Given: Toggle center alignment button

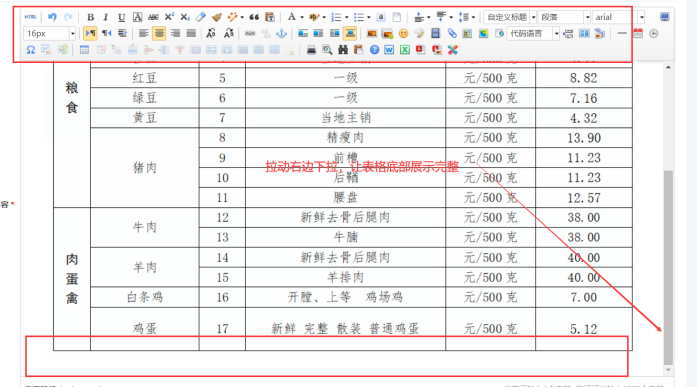Looking at the screenshot, I should pos(159,33).
